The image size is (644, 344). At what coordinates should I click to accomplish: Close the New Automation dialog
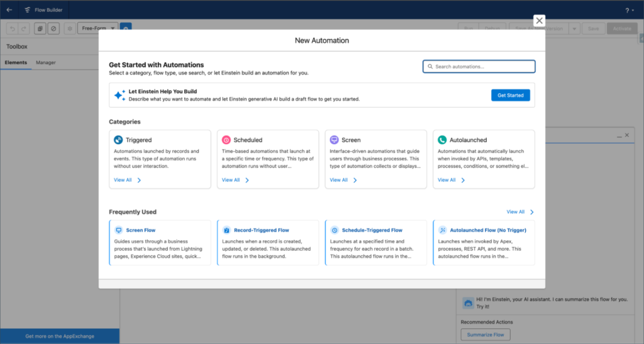point(539,21)
